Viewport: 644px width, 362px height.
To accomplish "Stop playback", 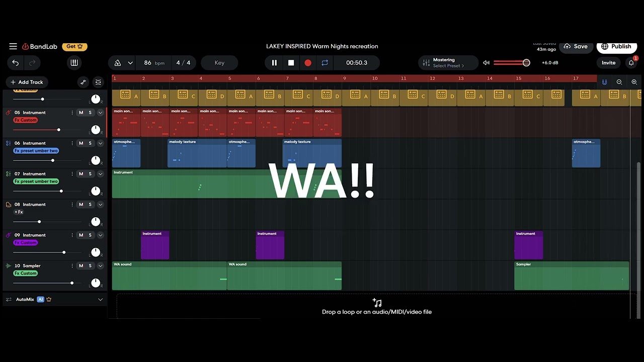I will coord(291,63).
